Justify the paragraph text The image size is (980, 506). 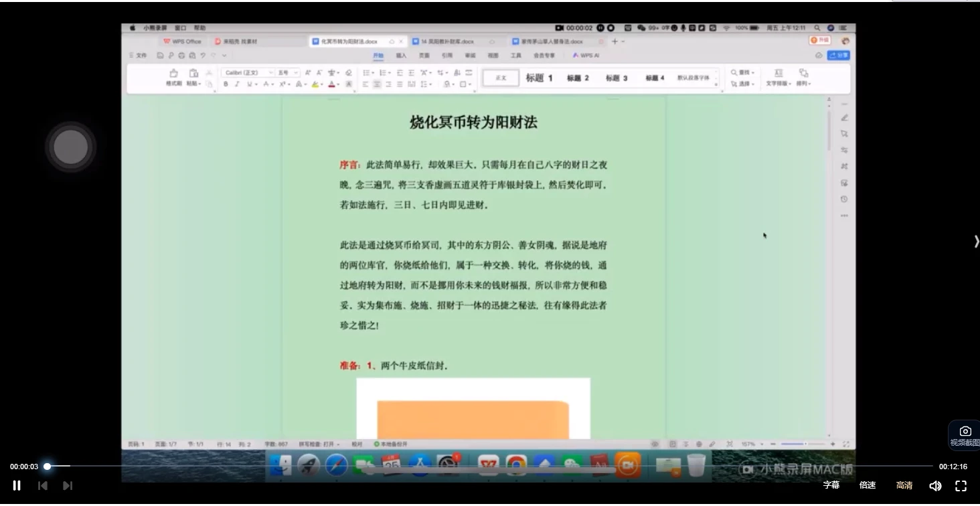pyautogui.click(x=400, y=84)
